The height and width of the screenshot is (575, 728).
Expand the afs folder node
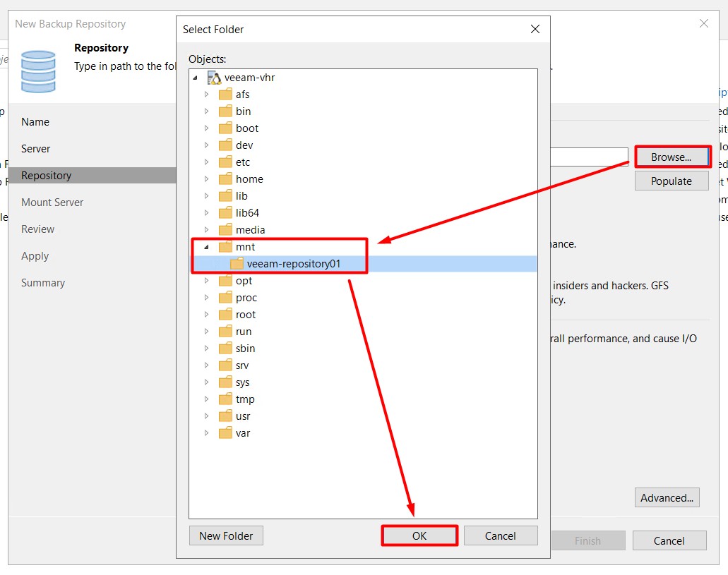click(x=207, y=95)
